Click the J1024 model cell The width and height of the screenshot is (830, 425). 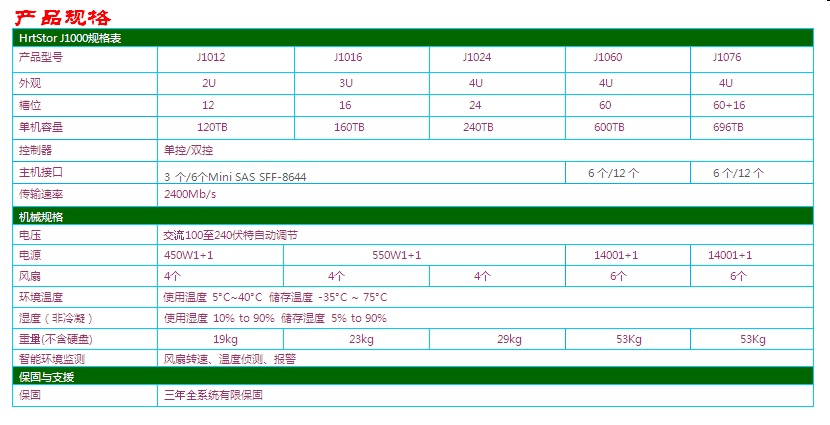[477, 59]
